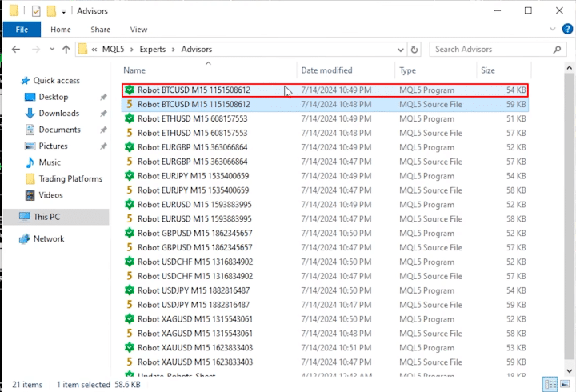The height and width of the screenshot is (392, 576).
Task: Go back using the back arrow
Action: click(x=15, y=50)
